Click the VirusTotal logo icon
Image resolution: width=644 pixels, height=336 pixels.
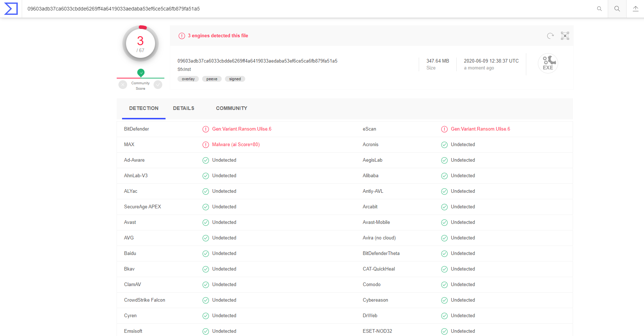(x=11, y=9)
